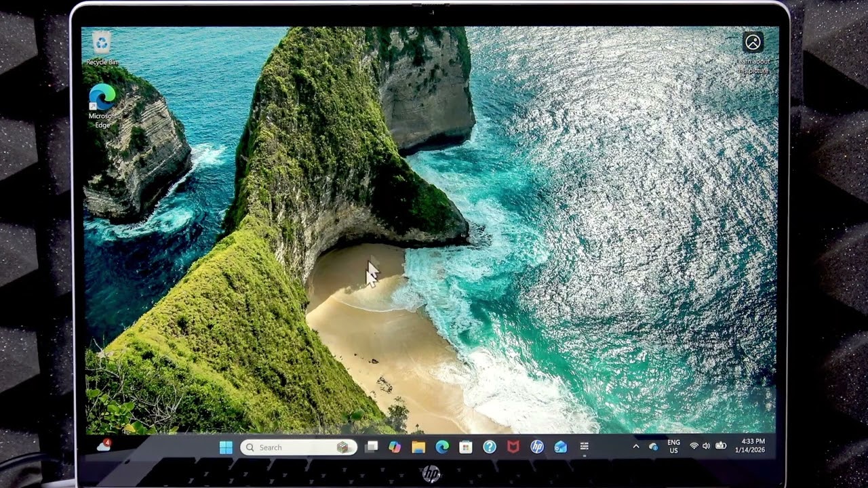
Task: Switch input language via ENG US indicator
Action: coord(673,446)
